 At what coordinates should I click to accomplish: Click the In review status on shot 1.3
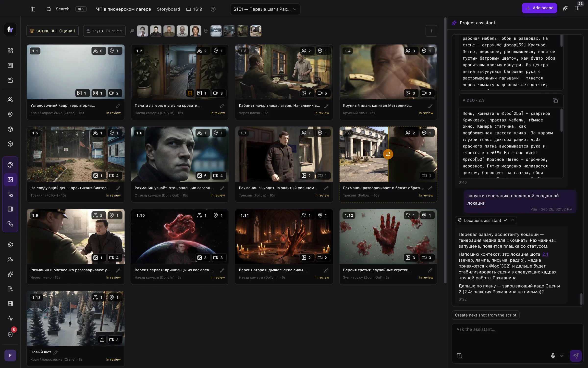pyautogui.click(x=322, y=113)
